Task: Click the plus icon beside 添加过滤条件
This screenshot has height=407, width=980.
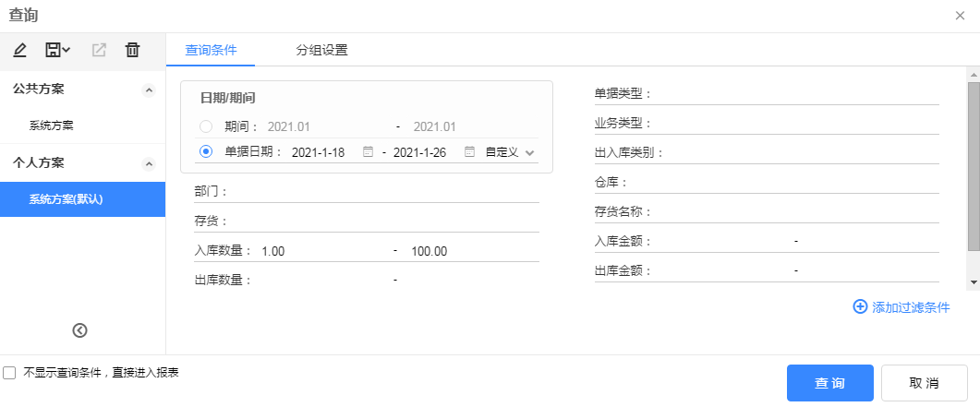Action: pos(860,306)
